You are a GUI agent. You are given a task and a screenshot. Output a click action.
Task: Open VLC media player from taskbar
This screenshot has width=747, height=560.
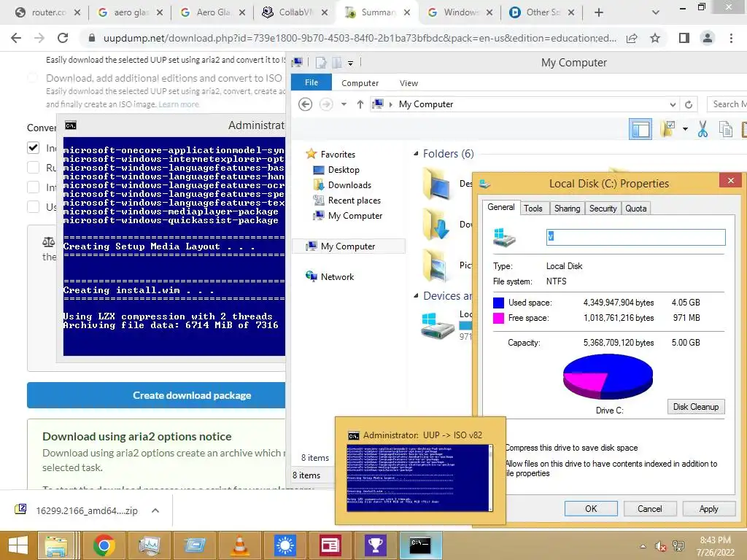coord(239,545)
